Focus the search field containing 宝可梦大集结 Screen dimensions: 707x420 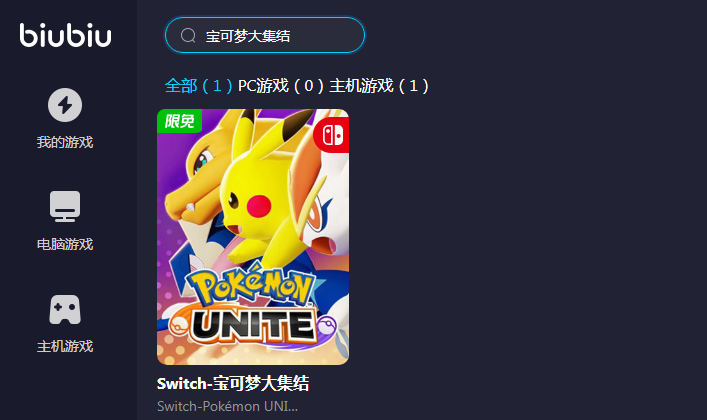[x=265, y=35]
